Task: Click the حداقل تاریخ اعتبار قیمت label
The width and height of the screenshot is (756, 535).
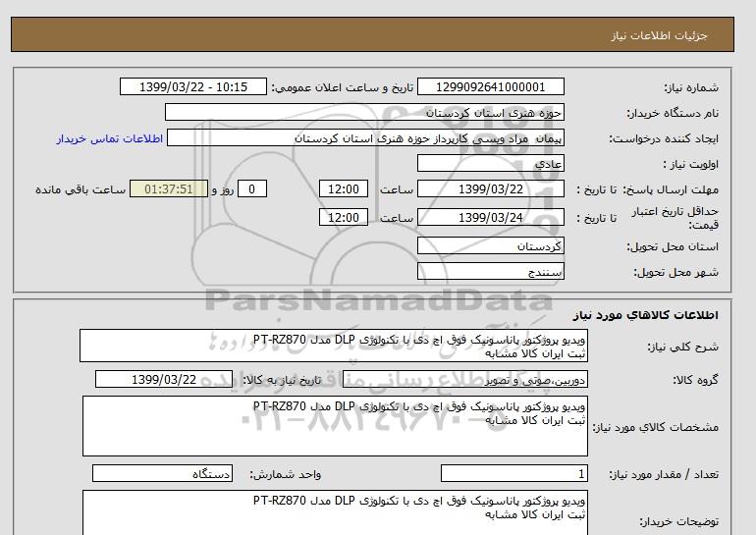Action: [675, 218]
